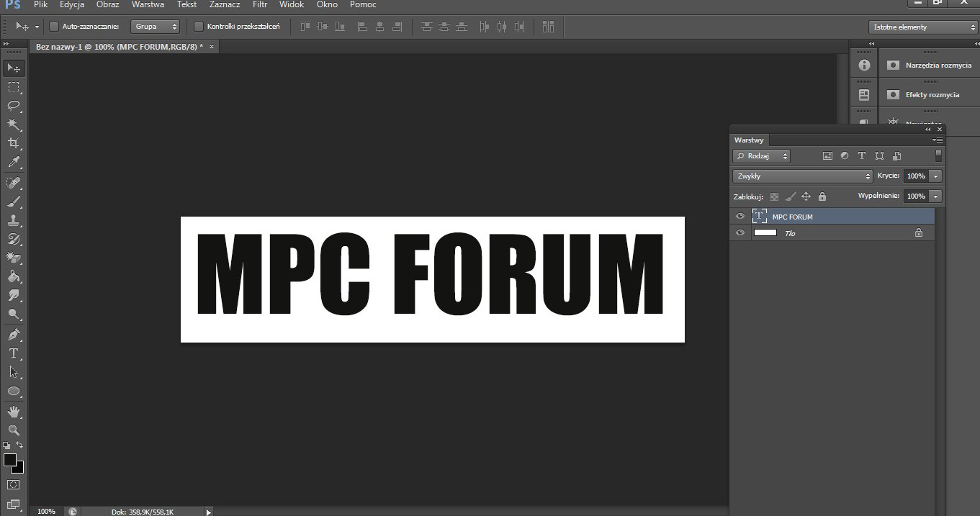This screenshot has height=516, width=980.
Task: Toggle Quick Mask mode
Action: point(14,485)
